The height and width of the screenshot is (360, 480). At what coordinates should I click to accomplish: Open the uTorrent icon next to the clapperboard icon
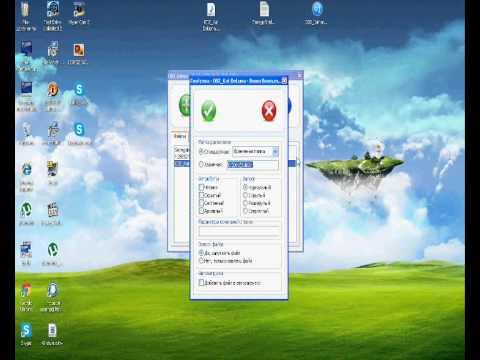coord(26,210)
